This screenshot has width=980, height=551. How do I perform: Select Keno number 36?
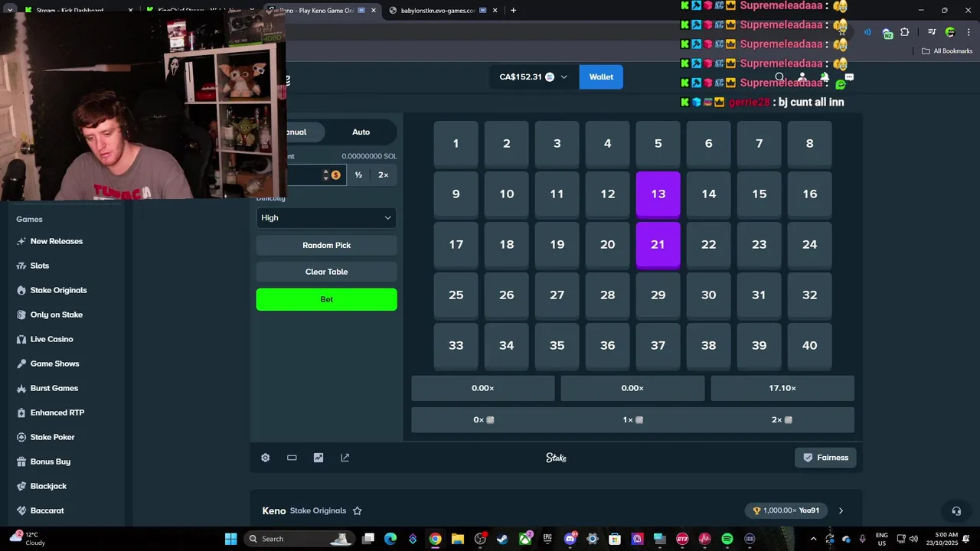(608, 346)
